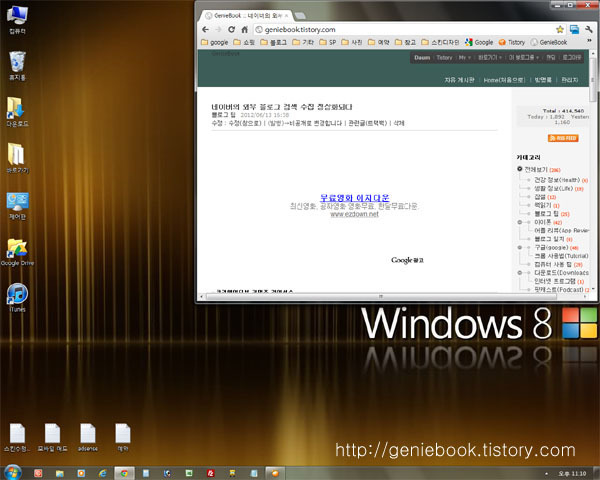Select the iTunes desktop icon

pos(18,298)
